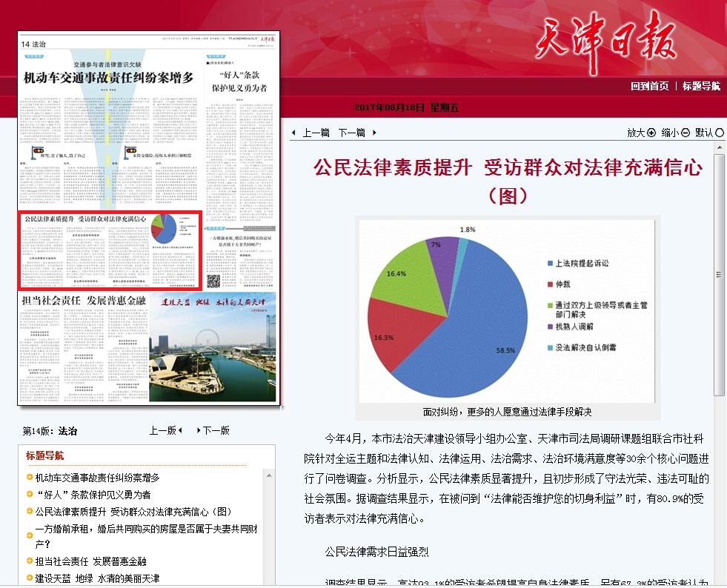Go to 上一版 previous page edition
727x588 pixels.
click(163, 430)
